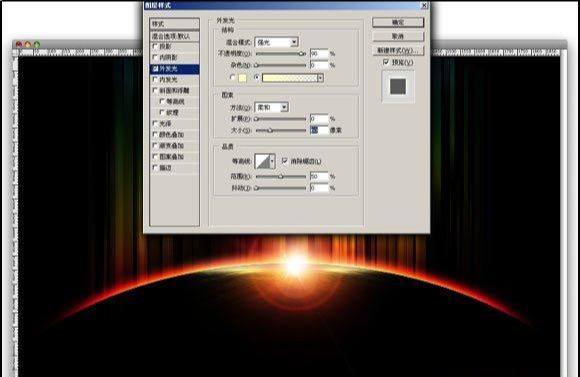Uncheck the 外发光 (Outer Glow) checkbox

[x=155, y=69]
